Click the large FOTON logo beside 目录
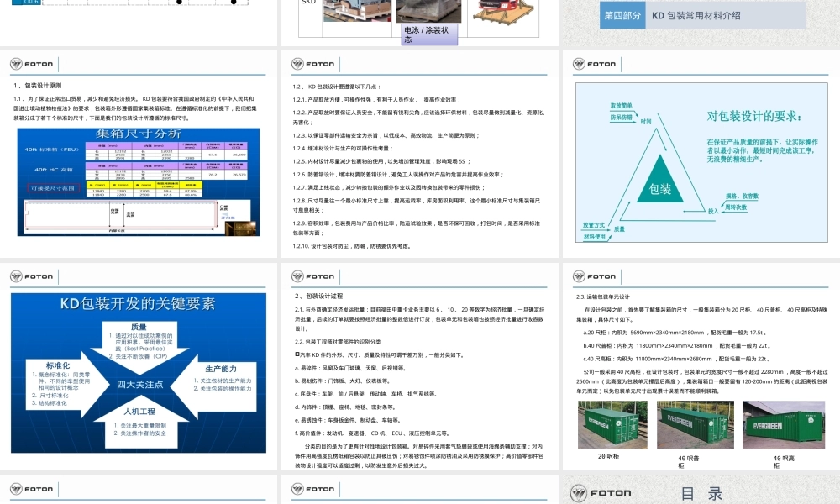840x504 pixels. coord(601,493)
